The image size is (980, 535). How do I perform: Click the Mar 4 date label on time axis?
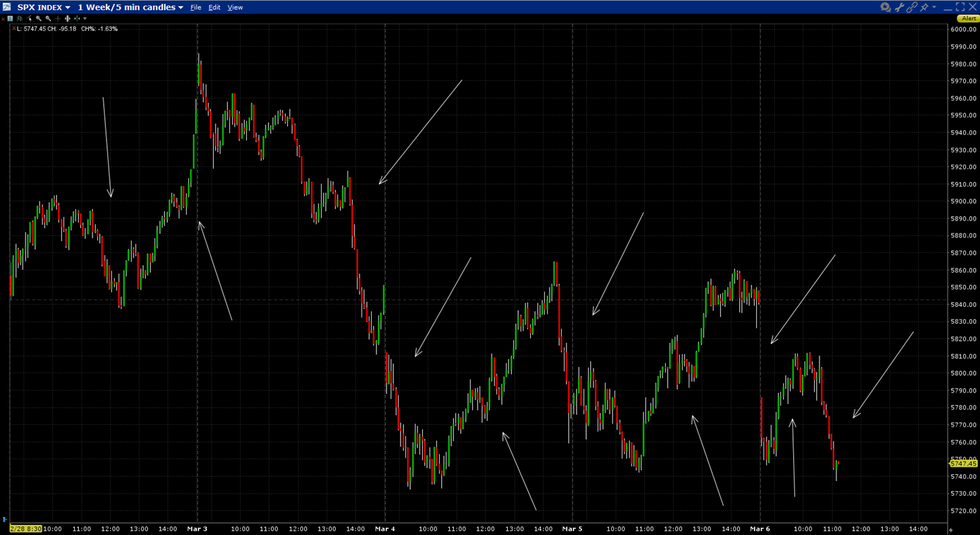click(x=384, y=529)
